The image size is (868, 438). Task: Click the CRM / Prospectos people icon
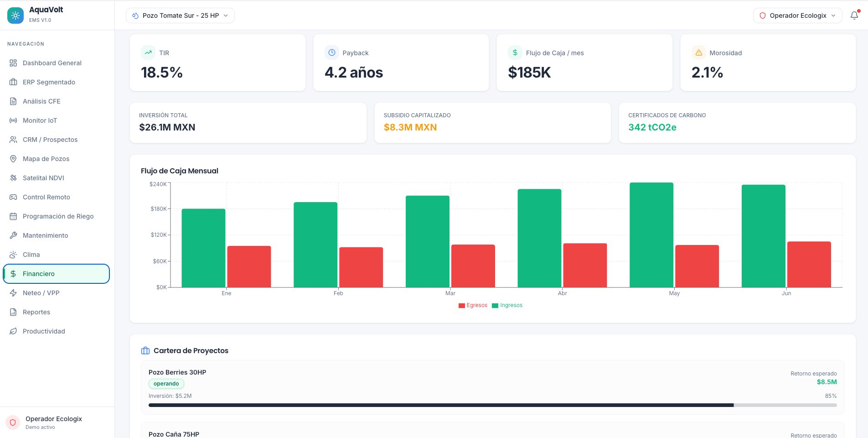13,140
